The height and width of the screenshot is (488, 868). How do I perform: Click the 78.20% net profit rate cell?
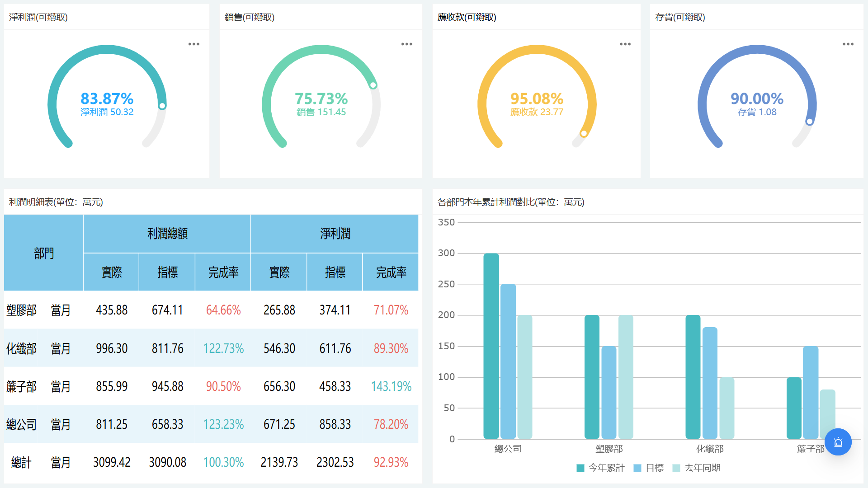pos(391,424)
